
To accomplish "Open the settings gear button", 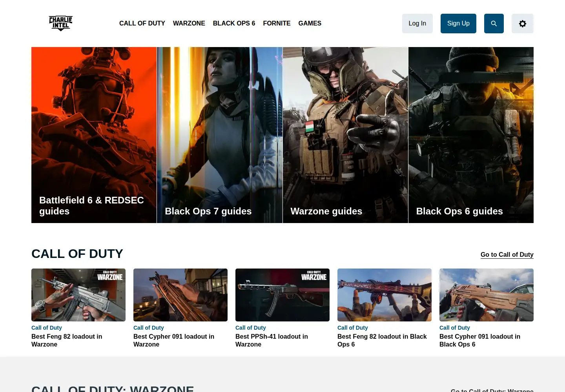I will 522,24.
